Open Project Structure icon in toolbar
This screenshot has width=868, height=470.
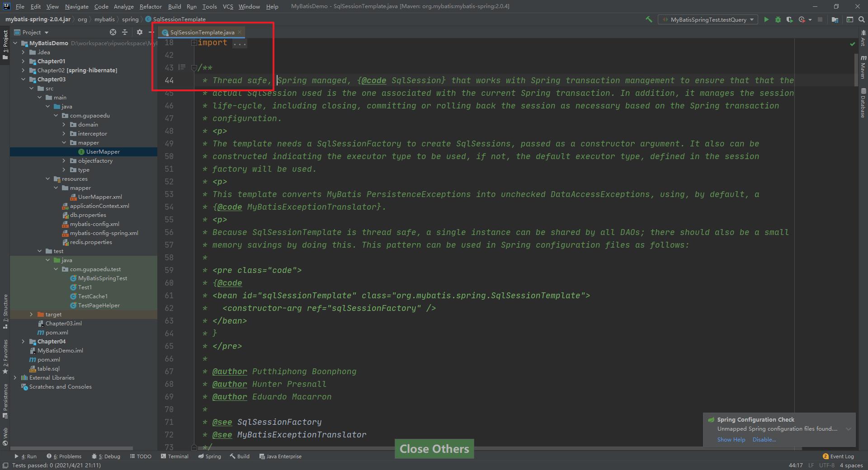coord(835,19)
